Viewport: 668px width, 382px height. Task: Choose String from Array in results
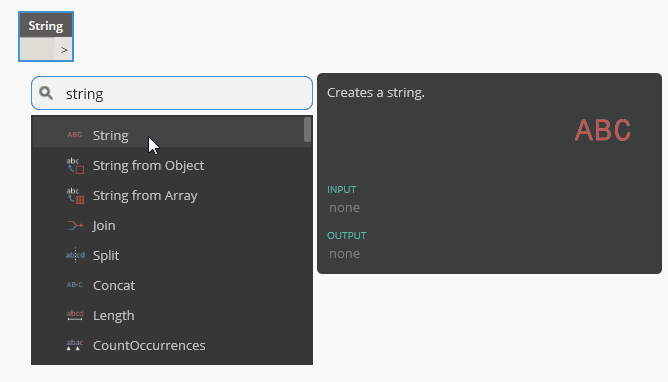click(172, 195)
